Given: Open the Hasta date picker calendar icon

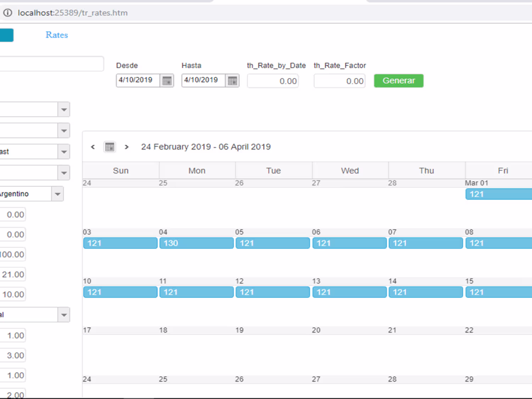Looking at the screenshot, I should pyautogui.click(x=232, y=81).
